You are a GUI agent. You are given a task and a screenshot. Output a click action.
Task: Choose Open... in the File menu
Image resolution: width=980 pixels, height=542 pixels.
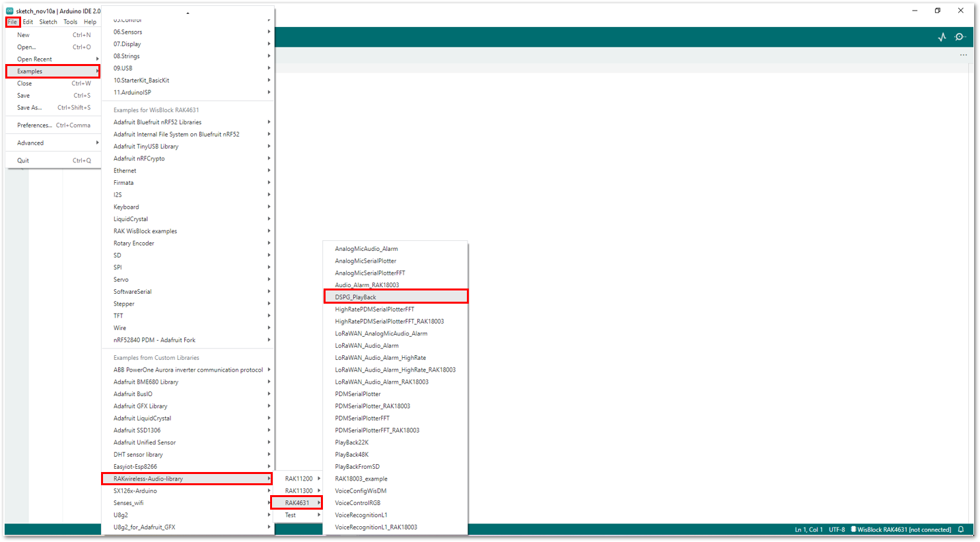53,47
